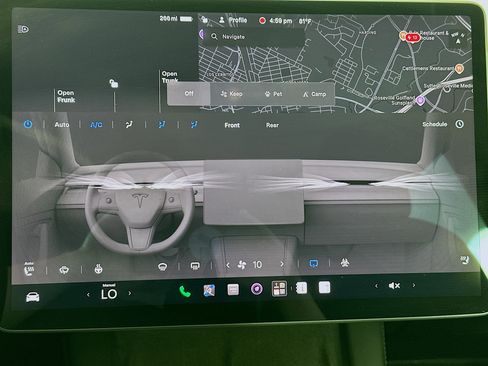
Task: Raise cabin temperature with right chevron
Action: click(130, 293)
